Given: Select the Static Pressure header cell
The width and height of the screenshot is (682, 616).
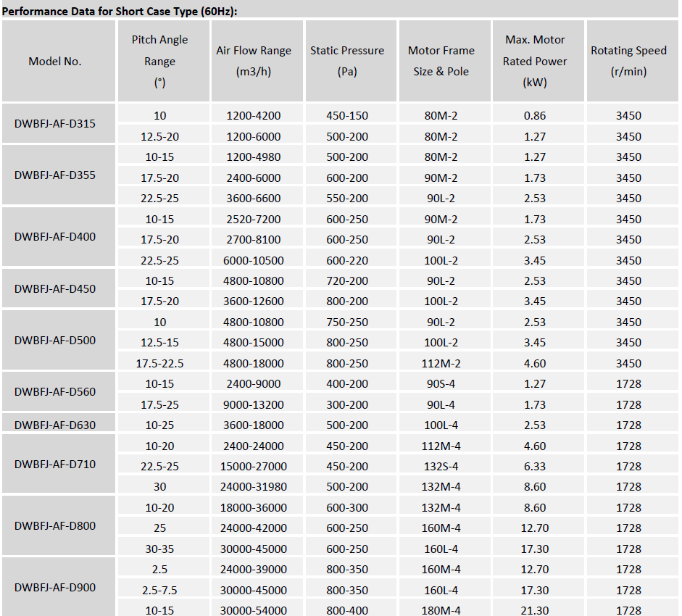Looking at the screenshot, I should [347, 62].
